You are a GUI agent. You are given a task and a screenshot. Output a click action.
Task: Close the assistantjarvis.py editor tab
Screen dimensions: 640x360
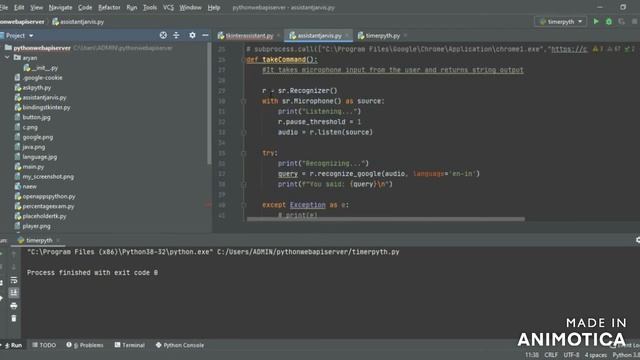(347, 36)
